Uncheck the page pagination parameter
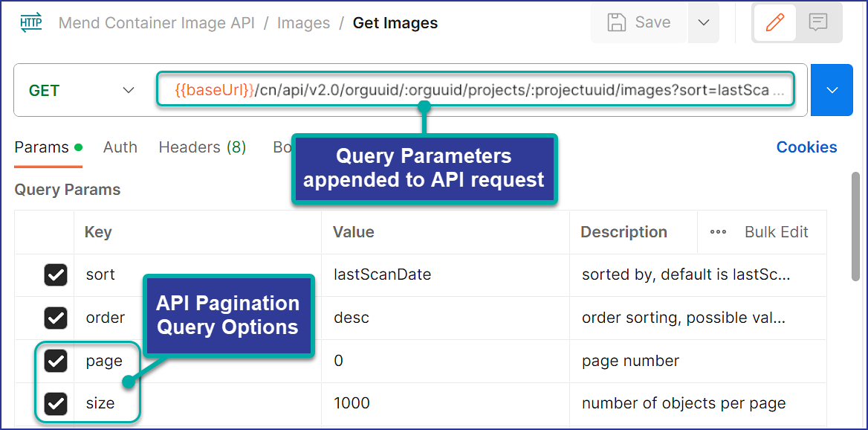 point(56,361)
